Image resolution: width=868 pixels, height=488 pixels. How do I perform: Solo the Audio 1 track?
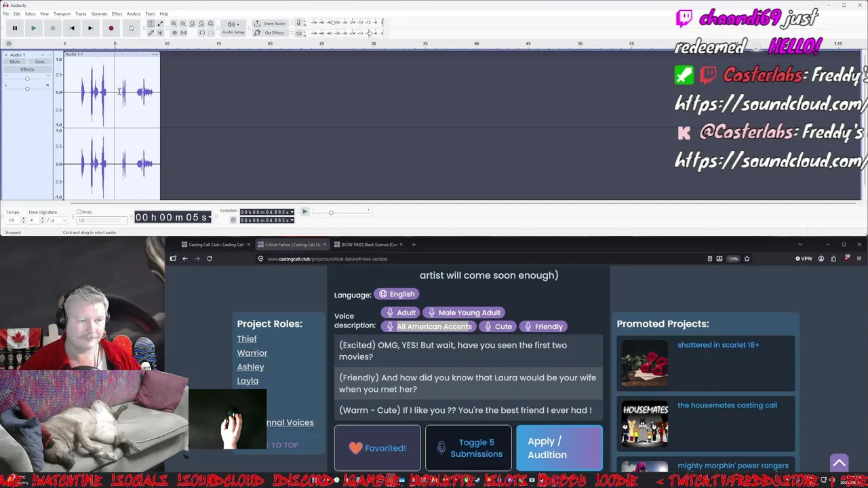tap(39, 62)
